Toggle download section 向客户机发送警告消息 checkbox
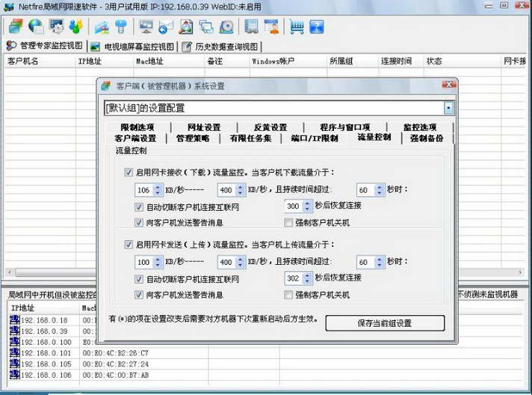The height and width of the screenshot is (395, 532). click(139, 222)
